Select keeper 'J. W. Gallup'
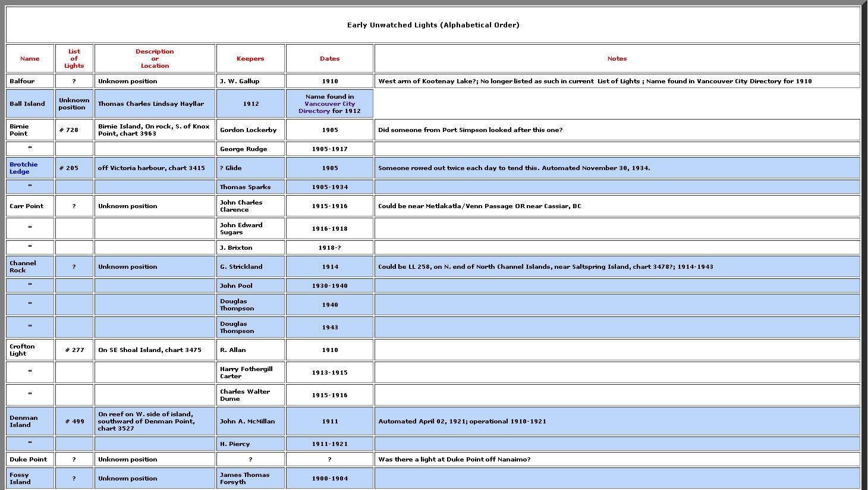Viewport: 868px width, 490px height. [x=250, y=81]
